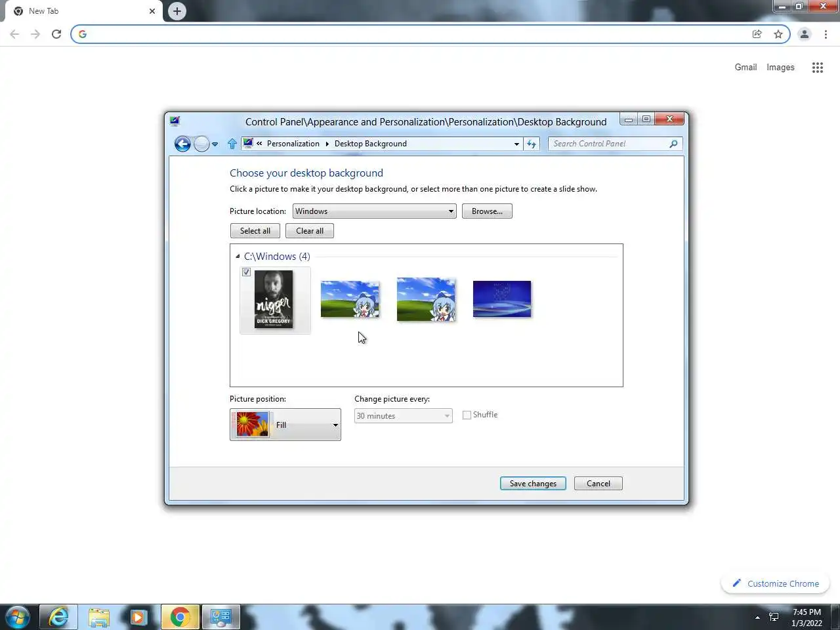Viewport: 840px width, 630px height.
Task: Click Control Panel forward arrow button
Action: click(201, 144)
